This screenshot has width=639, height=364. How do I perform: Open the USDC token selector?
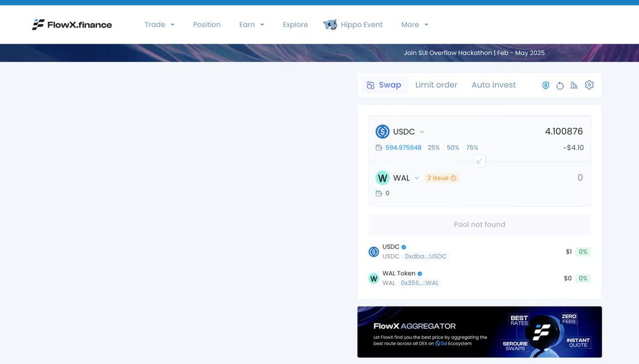coord(400,131)
